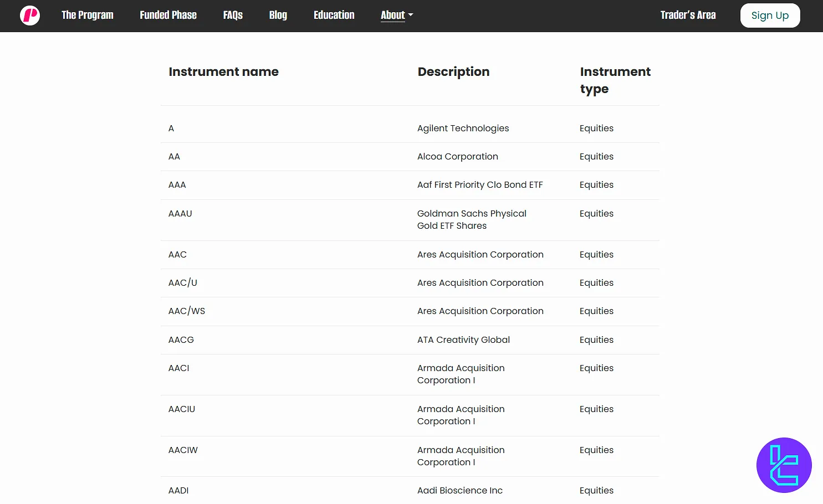
Task: Select the AAAU ticker cell
Action: click(x=180, y=214)
